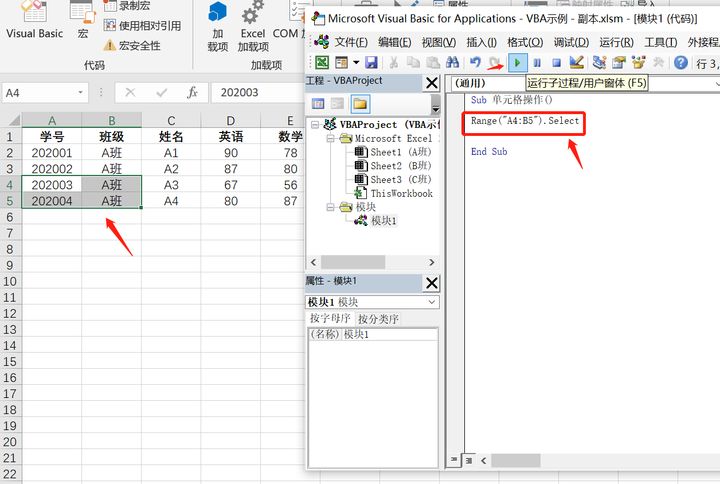Click the 宏 (Macros) ribbon button
This screenshot has height=484, width=720.
pyautogui.click(x=83, y=21)
